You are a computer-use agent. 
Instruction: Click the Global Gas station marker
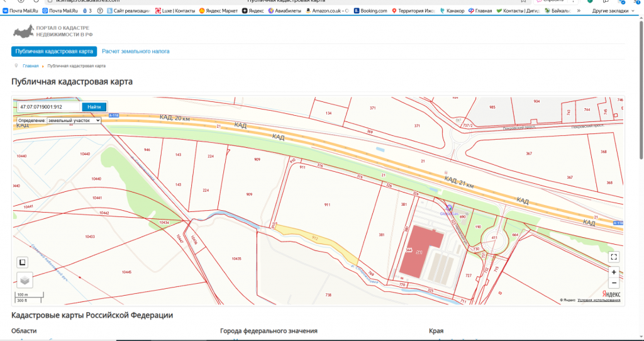pos(449,208)
